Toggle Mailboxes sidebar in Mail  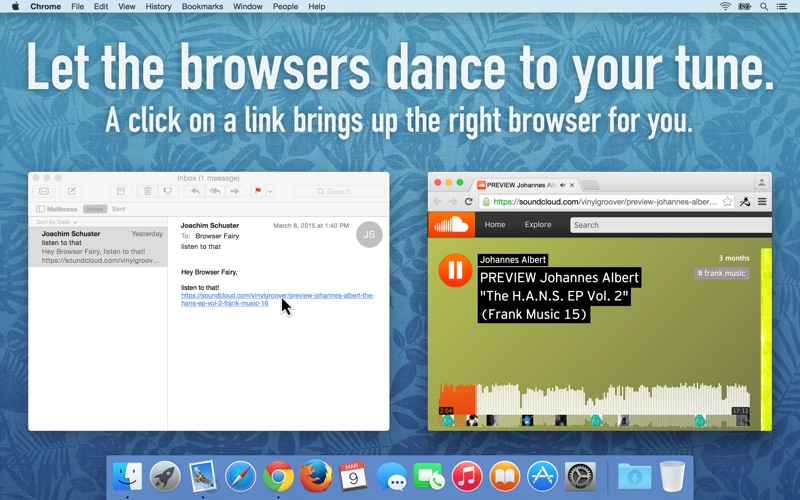tap(57, 209)
